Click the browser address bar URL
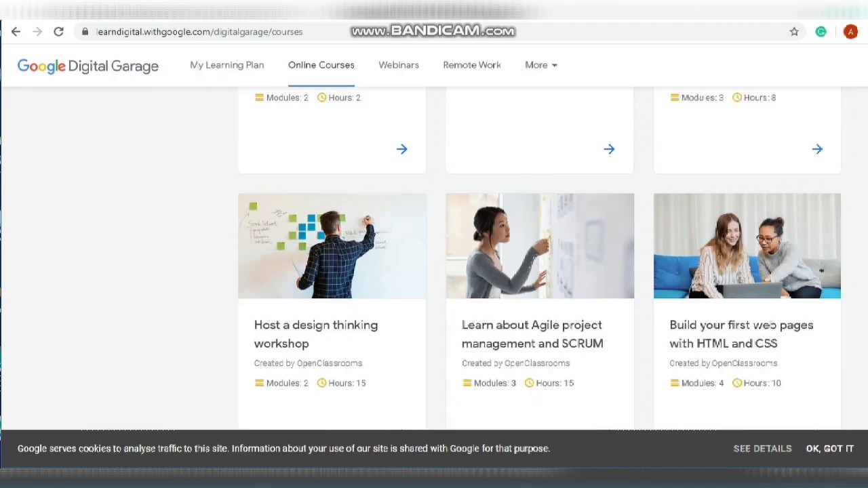The height and width of the screenshot is (488, 868). (199, 32)
